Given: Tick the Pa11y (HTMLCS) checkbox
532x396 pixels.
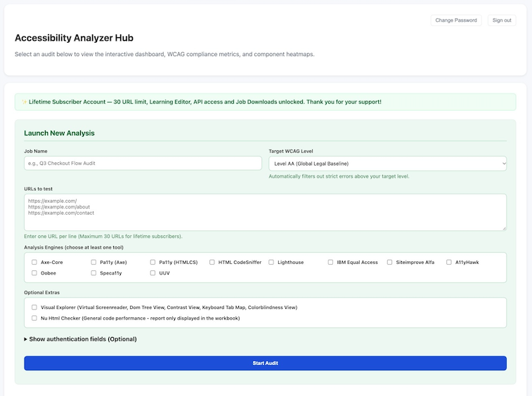Looking at the screenshot, I should tap(153, 262).
